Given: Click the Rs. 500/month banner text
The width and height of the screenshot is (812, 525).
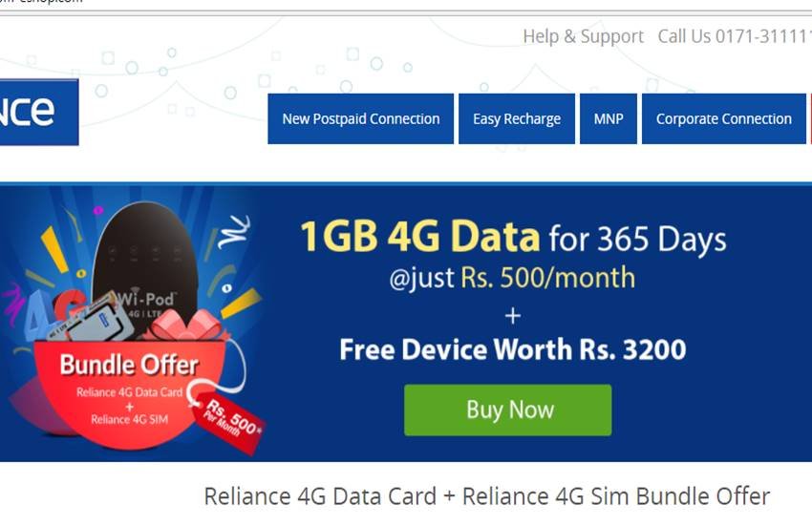Looking at the screenshot, I should point(548,277).
